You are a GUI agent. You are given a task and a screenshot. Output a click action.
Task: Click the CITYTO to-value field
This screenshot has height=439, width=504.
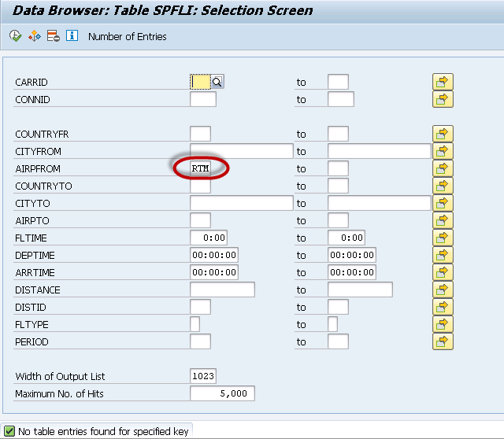click(380, 203)
